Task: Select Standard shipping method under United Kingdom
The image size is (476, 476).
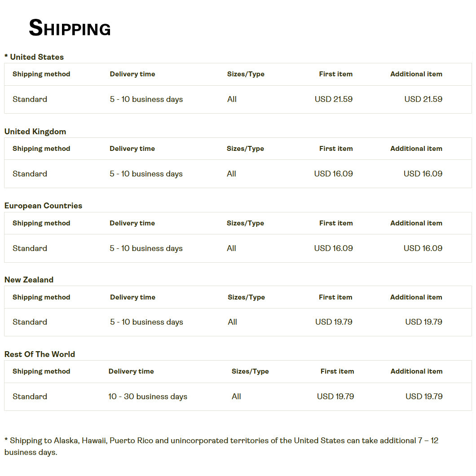Action: click(30, 174)
